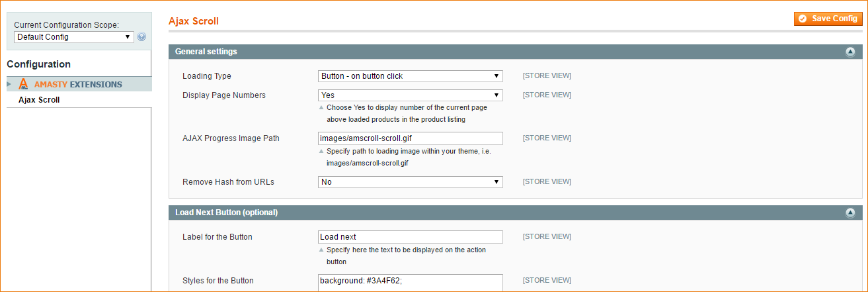Viewport: 868px width, 292px height.
Task: Collapse Load Next Button section arrow icon
Action: pyautogui.click(x=850, y=213)
